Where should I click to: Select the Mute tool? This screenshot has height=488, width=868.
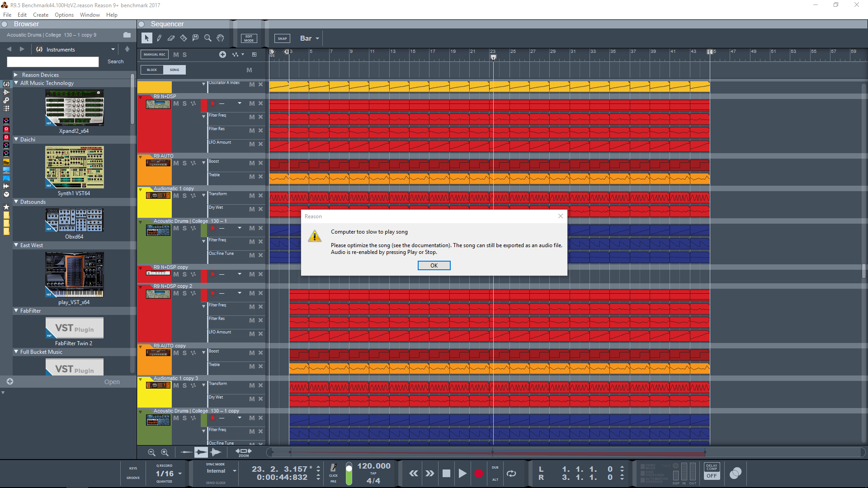(x=195, y=38)
